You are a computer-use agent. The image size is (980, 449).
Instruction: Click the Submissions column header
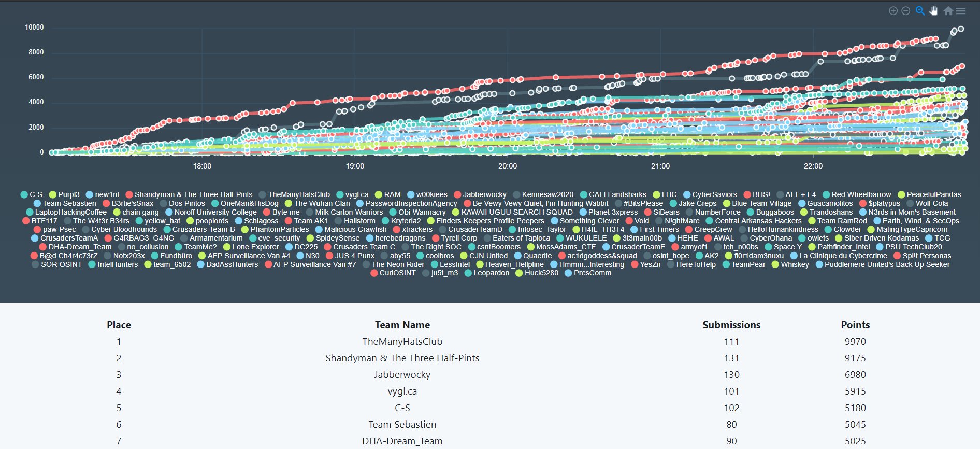pos(731,325)
